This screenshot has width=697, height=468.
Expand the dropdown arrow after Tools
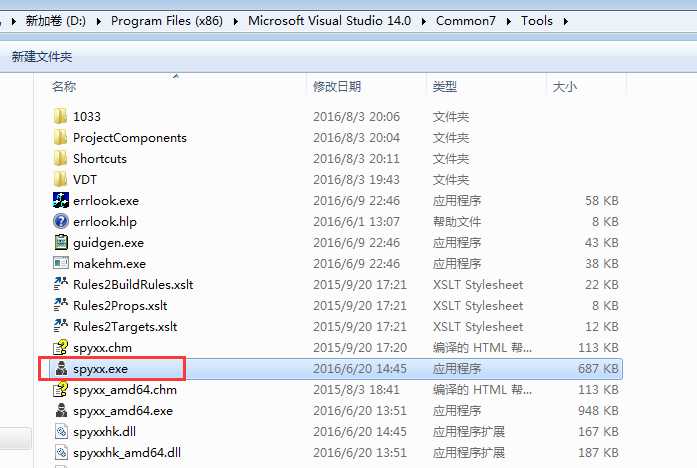tap(565, 21)
